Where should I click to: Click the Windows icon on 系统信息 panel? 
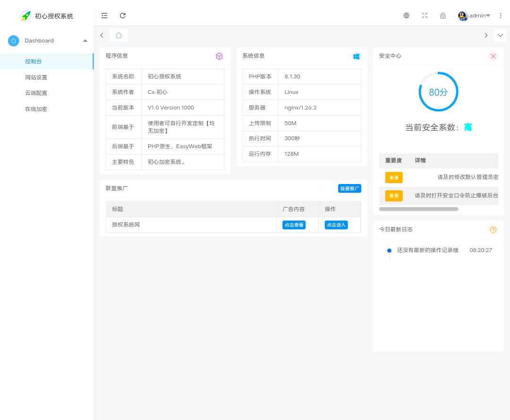[357, 56]
